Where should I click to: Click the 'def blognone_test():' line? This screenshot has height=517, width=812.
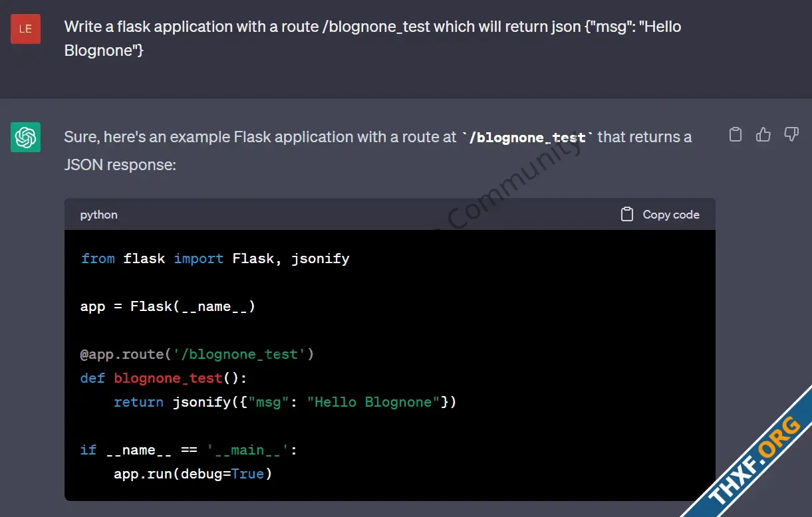164,378
